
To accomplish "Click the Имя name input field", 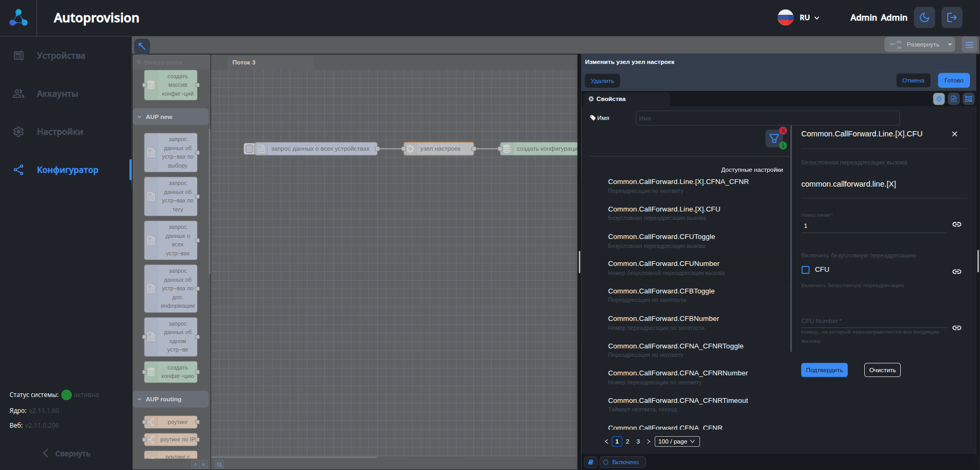I will point(767,118).
